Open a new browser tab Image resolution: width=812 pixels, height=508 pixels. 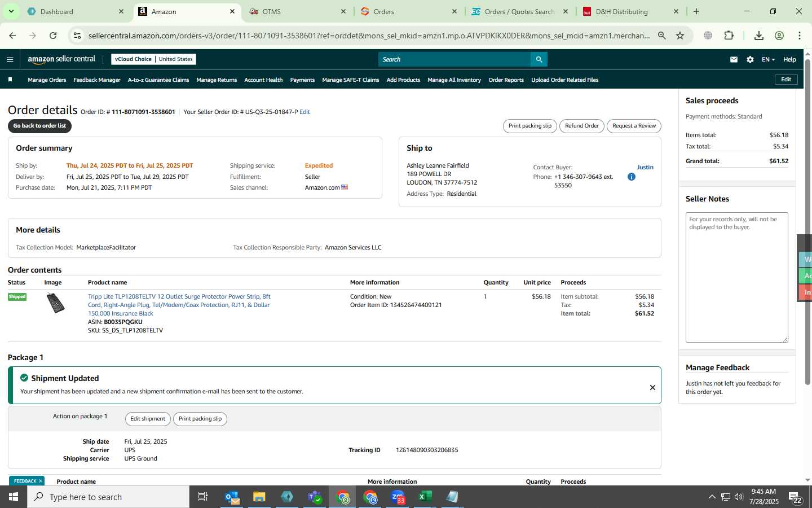(x=696, y=11)
